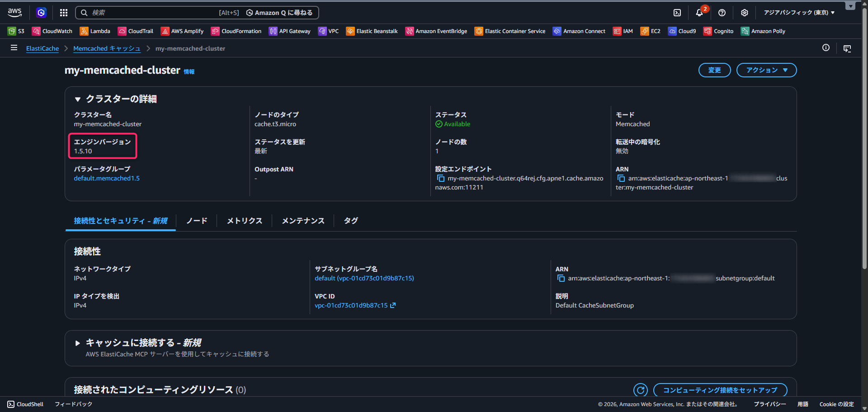The height and width of the screenshot is (412, 868).
Task: Expand the キャッシュに接続する section
Action: [78, 343]
